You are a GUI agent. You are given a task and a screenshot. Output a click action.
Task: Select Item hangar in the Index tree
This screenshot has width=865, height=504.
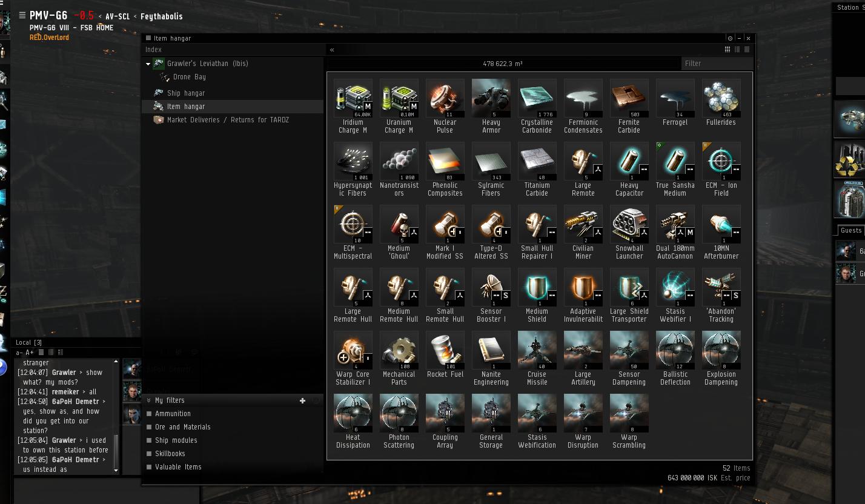(233, 107)
